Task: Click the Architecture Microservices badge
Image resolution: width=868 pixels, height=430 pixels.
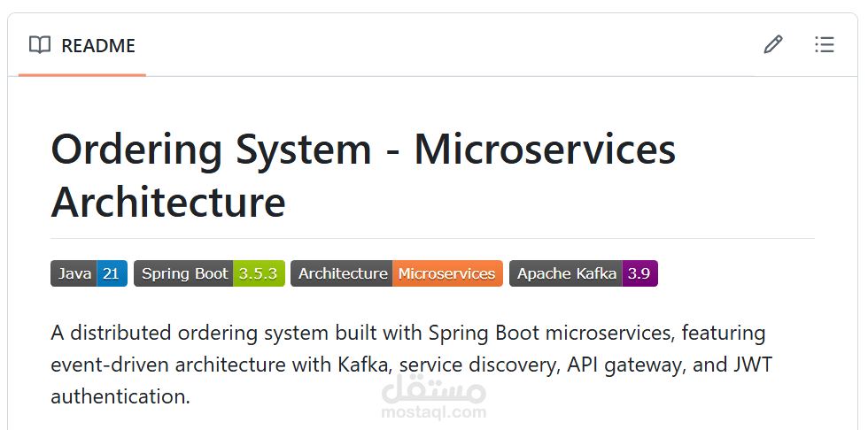Action: [397, 273]
